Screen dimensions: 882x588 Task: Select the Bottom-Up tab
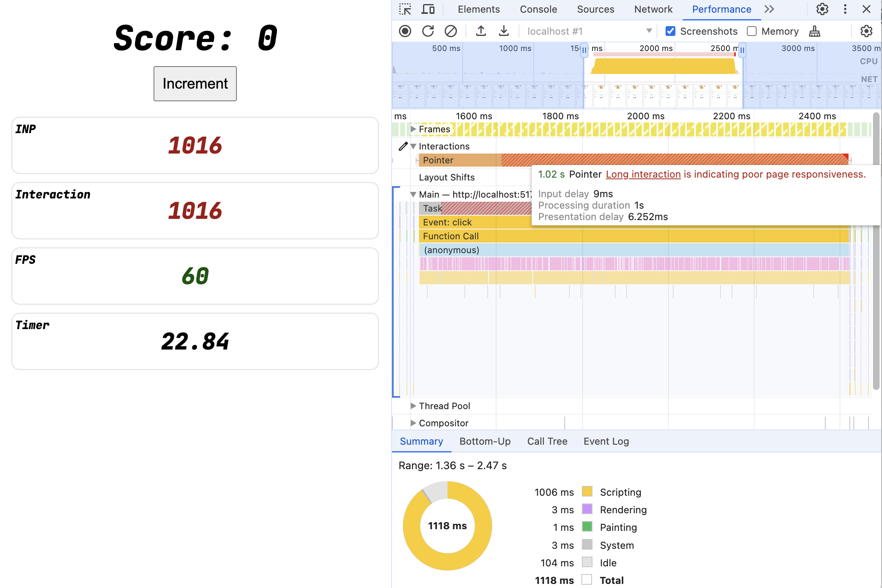coord(485,441)
